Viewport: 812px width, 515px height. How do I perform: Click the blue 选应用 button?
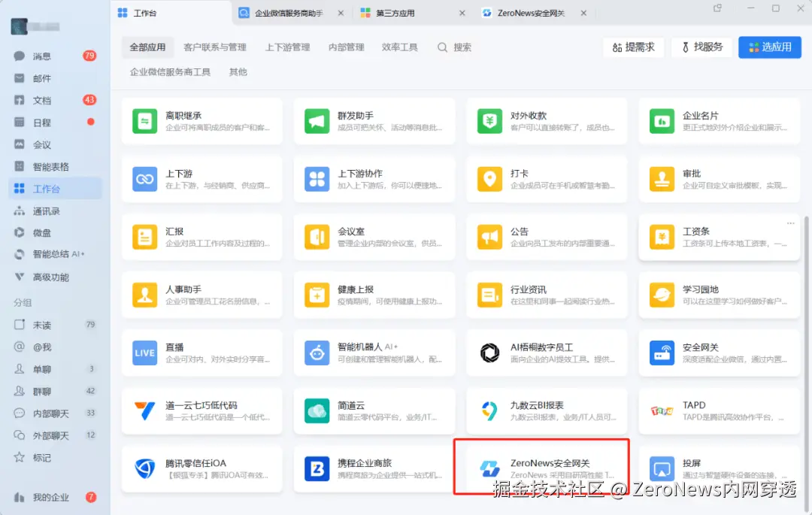click(x=770, y=47)
